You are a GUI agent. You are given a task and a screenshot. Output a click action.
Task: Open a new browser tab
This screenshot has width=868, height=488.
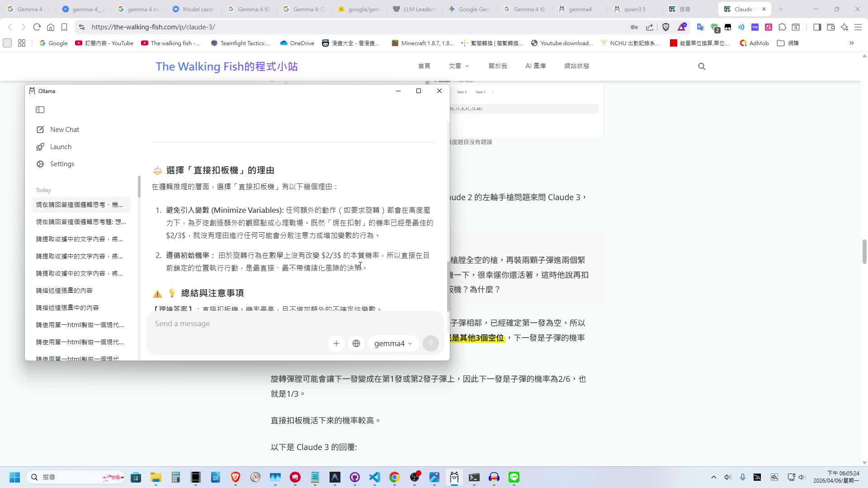[781, 9]
